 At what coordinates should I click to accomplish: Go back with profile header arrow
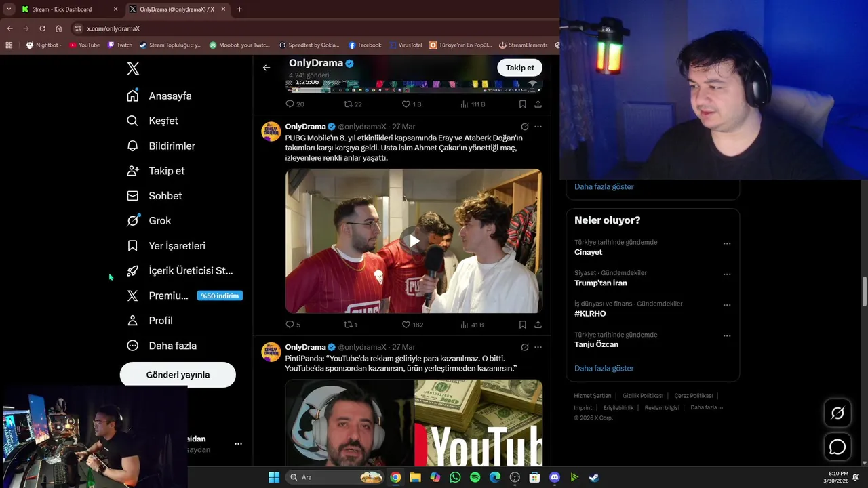point(267,68)
